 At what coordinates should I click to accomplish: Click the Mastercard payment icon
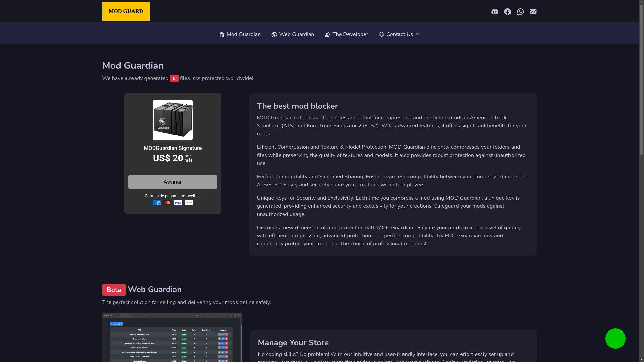coord(167,203)
